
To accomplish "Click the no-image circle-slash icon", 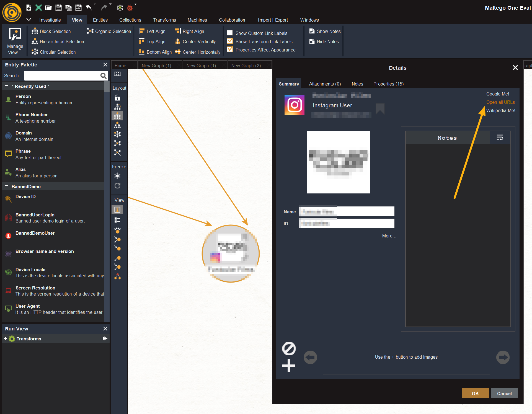I will [x=289, y=348].
